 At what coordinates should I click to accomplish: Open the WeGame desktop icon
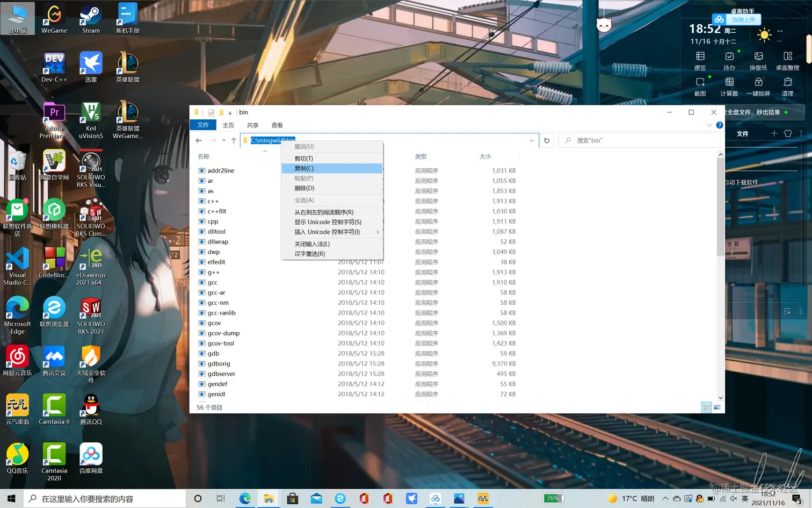(x=54, y=19)
